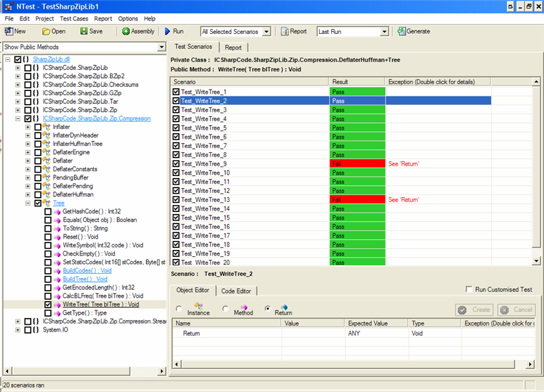The height and width of the screenshot is (392, 544).
Task: Click See 'Return' for Test_WriteTree_9
Action: pyautogui.click(x=403, y=164)
